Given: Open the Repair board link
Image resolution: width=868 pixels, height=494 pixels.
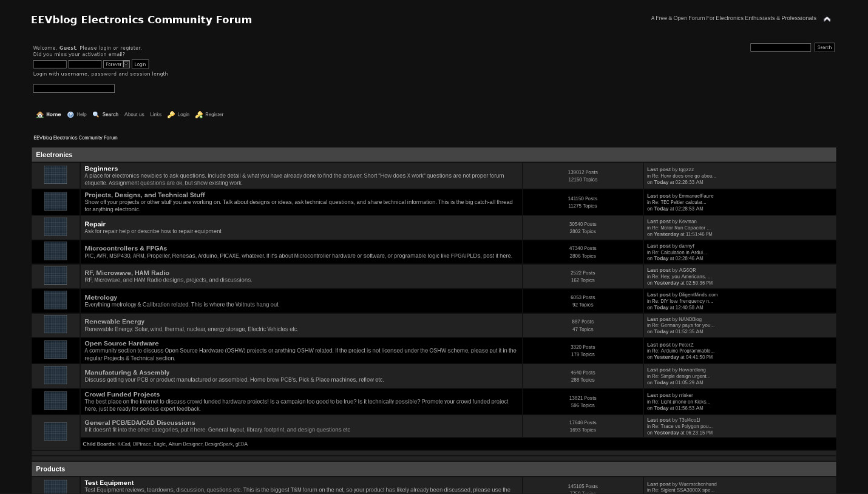Looking at the screenshot, I should [x=95, y=224].
